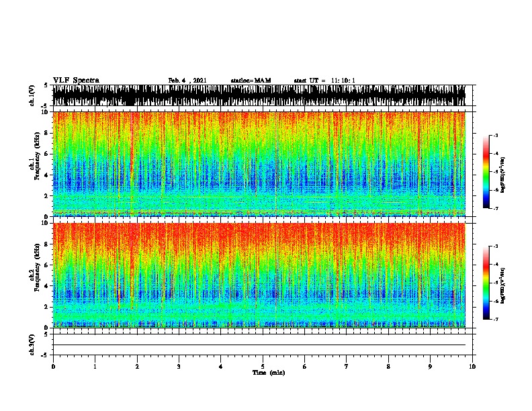Click the "Time (min)" axis label

269,373
